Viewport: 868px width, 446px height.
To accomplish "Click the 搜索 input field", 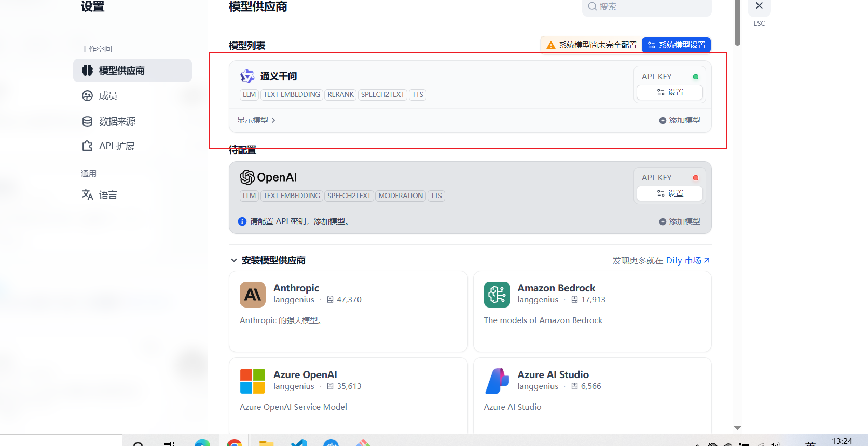I will 646,7.
